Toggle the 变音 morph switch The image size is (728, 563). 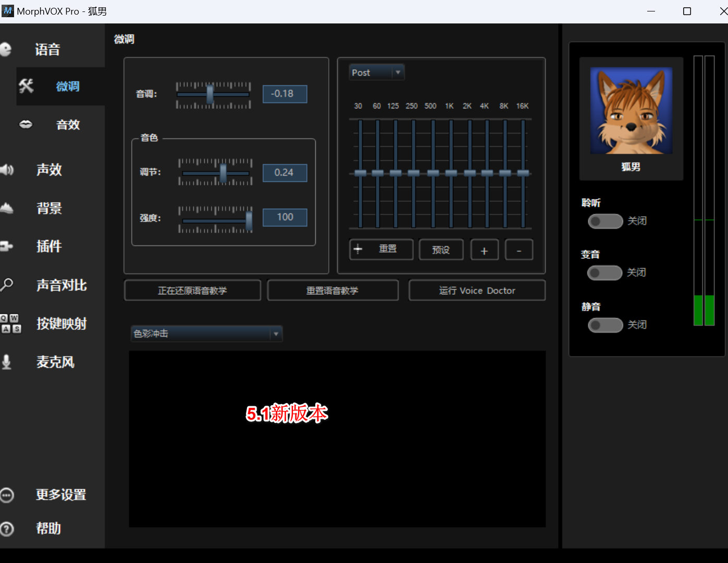(604, 272)
